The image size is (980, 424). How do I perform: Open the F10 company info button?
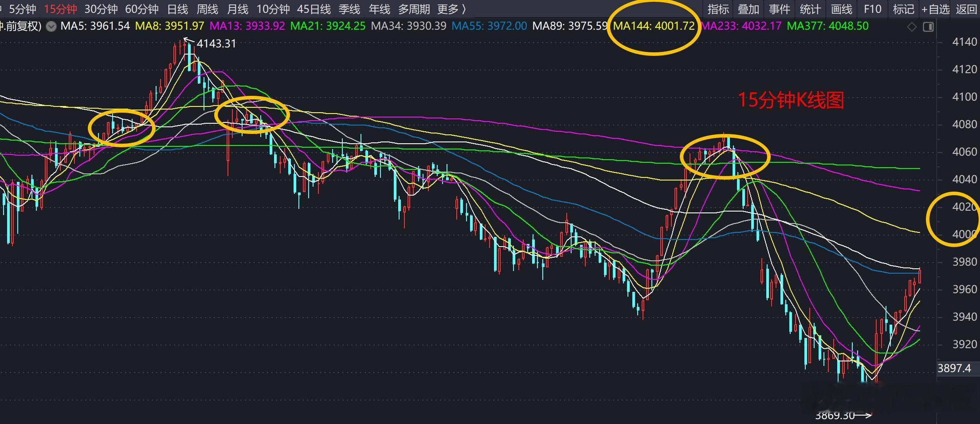[x=873, y=9]
